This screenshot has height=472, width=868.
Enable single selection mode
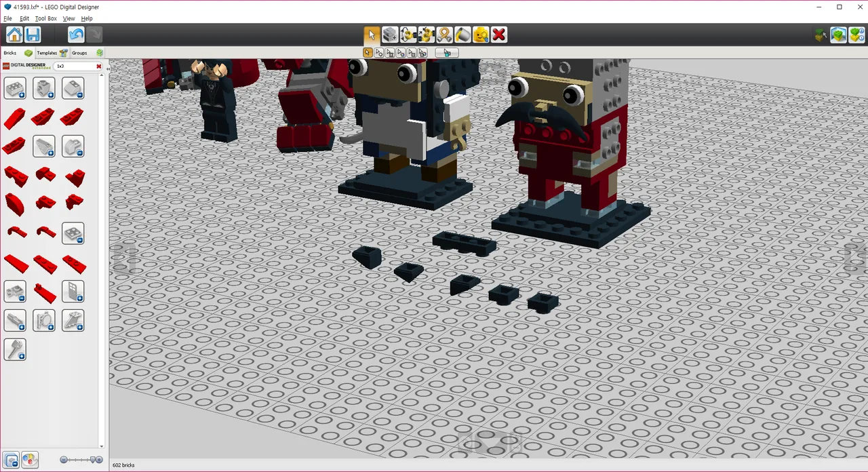click(368, 52)
